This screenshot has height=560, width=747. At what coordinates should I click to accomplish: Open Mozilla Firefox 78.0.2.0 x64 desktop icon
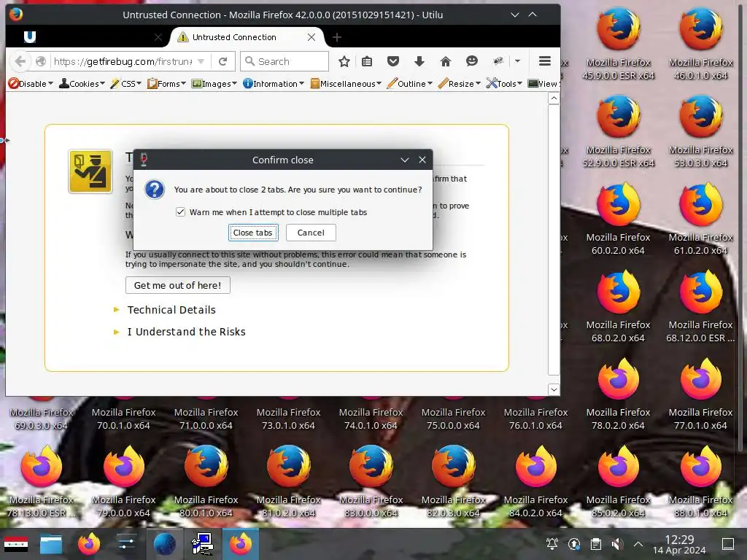(619, 394)
